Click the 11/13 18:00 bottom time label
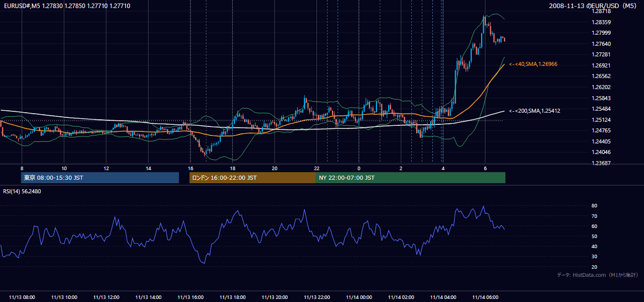 point(232,297)
